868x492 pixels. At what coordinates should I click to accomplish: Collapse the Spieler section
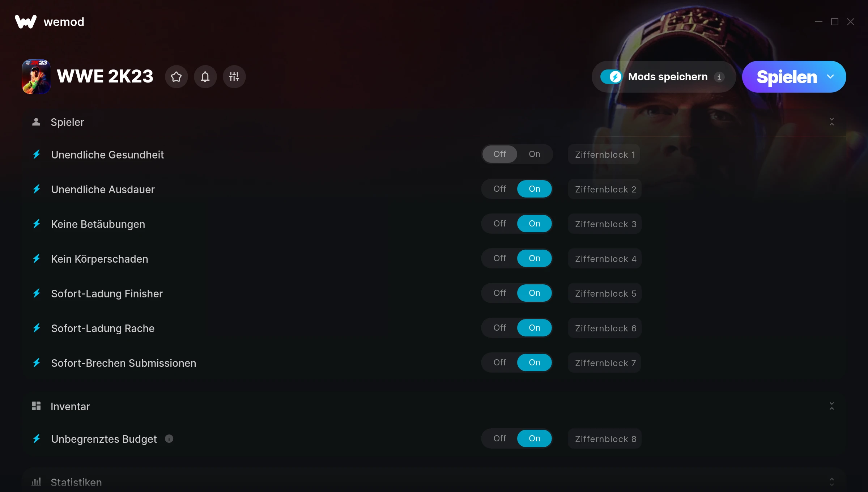click(x=831, y=122)
